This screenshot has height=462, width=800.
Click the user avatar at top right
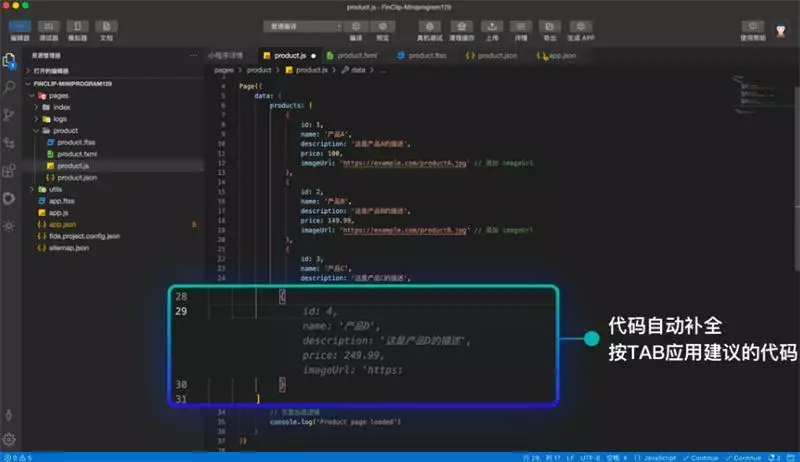pos(781,31)
